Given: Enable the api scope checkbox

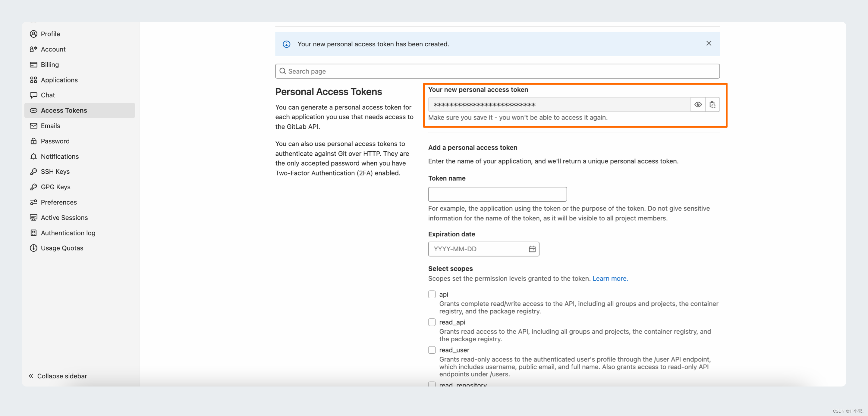Looking at the screenshot, I should pos(432,294).
